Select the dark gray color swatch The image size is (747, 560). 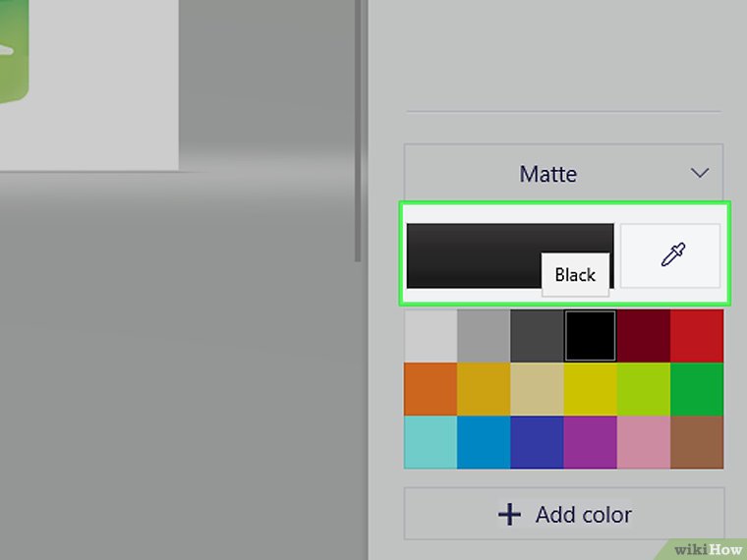537,336
